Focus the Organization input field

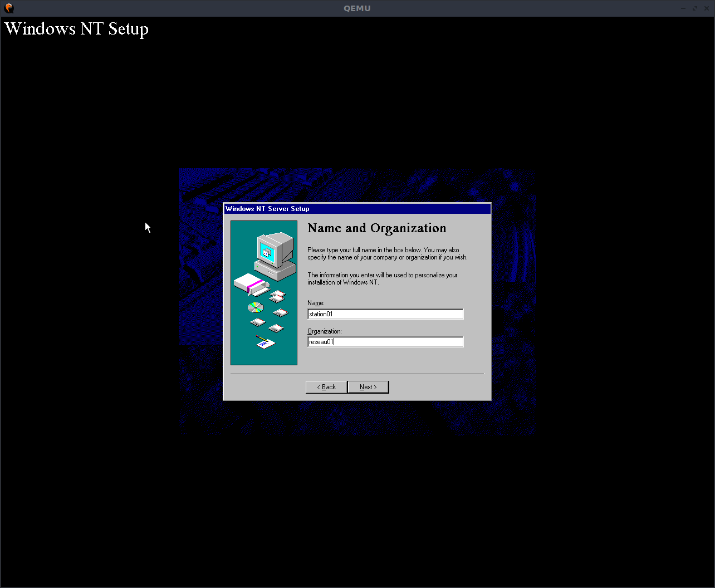(x=385, y=342)
